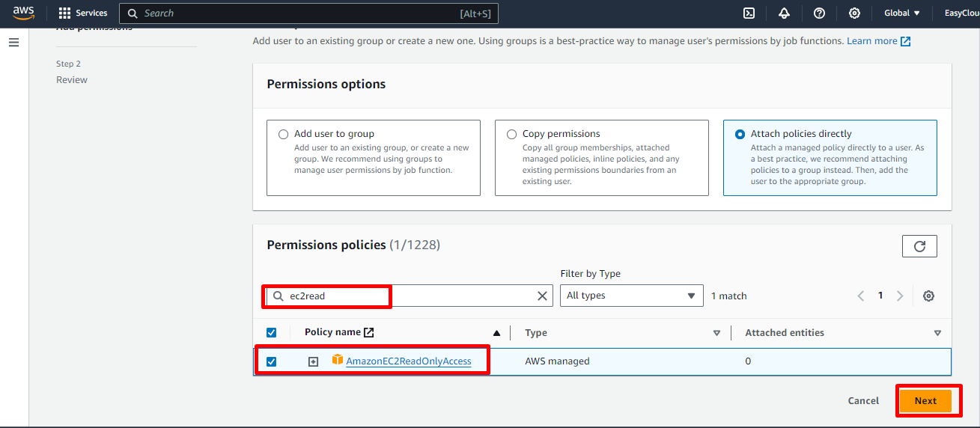Screen dimensions: 980x428
Task: Click the top AWS search bar
Action: pyautogui.click(x=308, y=13)
